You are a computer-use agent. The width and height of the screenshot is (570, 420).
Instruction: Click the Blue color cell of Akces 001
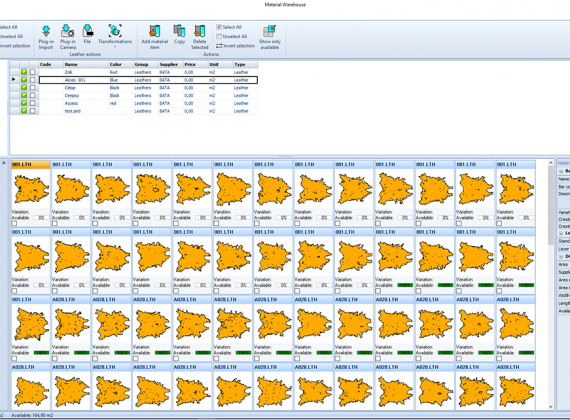pos(121,80)
